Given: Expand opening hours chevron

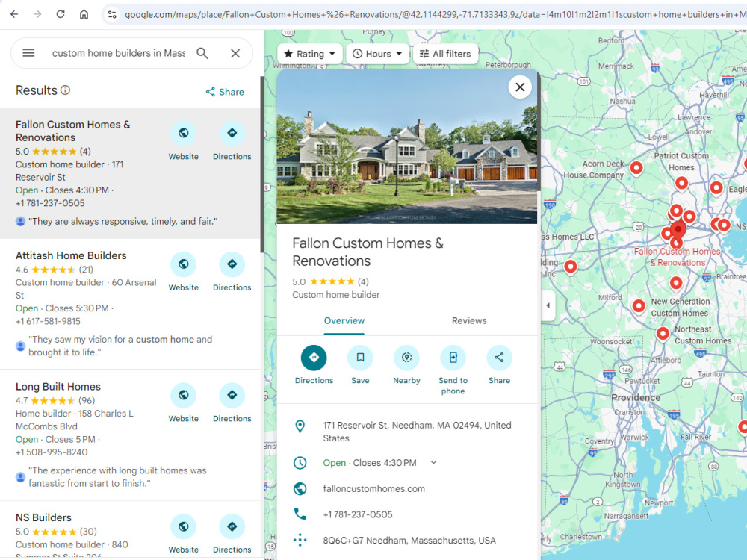Looking at the screenshot, I should [433, 462].
